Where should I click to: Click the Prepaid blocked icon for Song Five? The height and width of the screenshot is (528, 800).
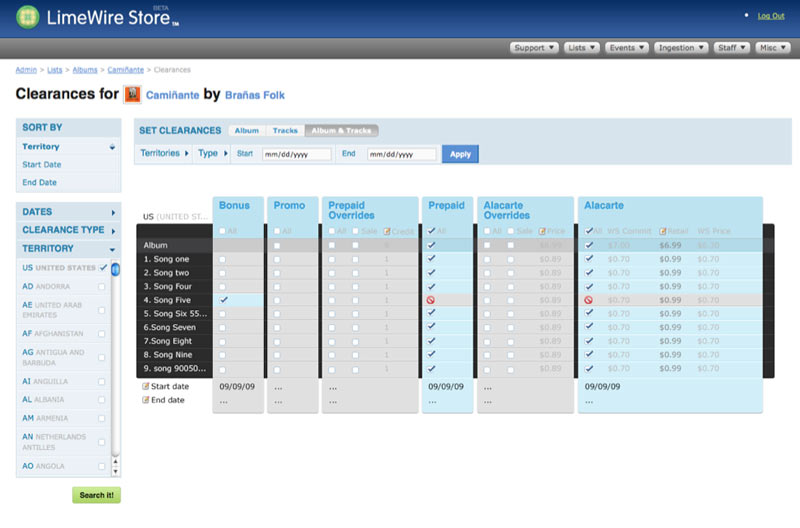tap(431, 300)
